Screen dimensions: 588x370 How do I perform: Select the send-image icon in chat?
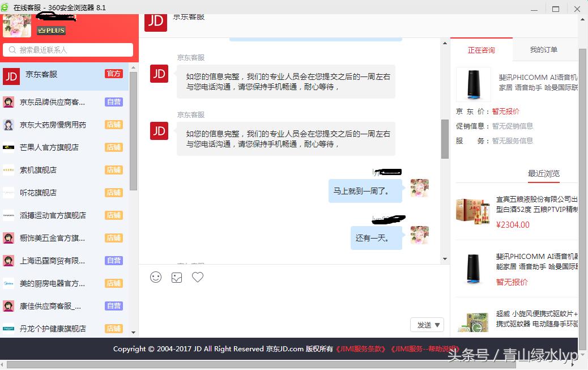(176, 277)
